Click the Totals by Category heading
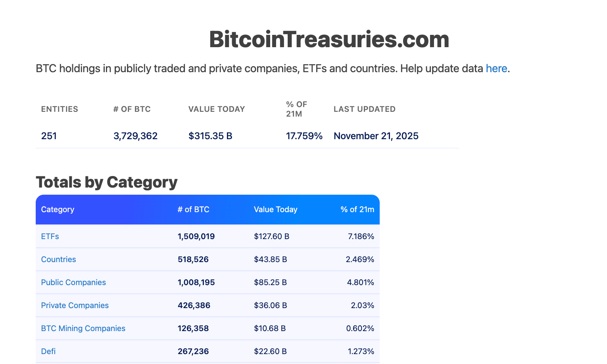 pyautogui.click(x=106, y=182)
